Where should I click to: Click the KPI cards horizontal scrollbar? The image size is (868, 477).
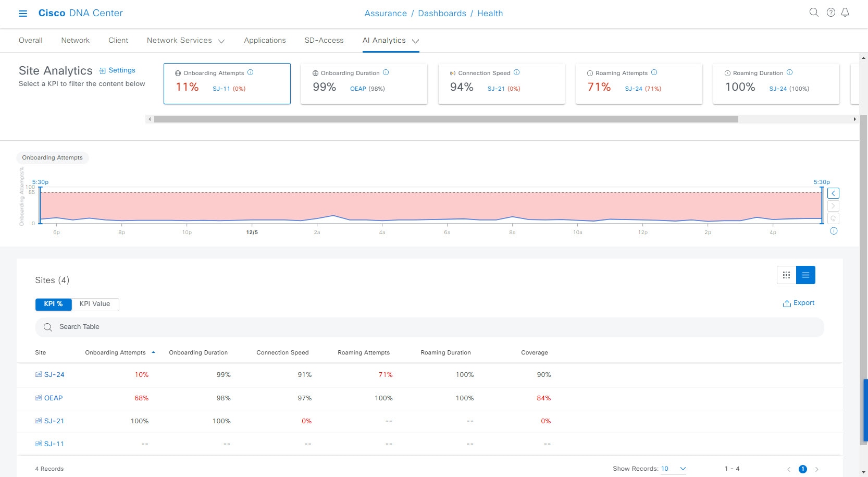[446, 119]
